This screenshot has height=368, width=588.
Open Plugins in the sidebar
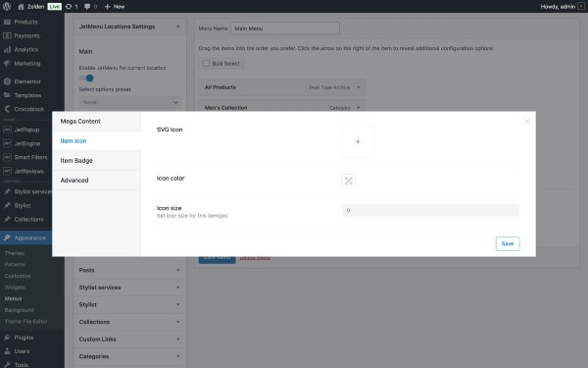point(24,338)
